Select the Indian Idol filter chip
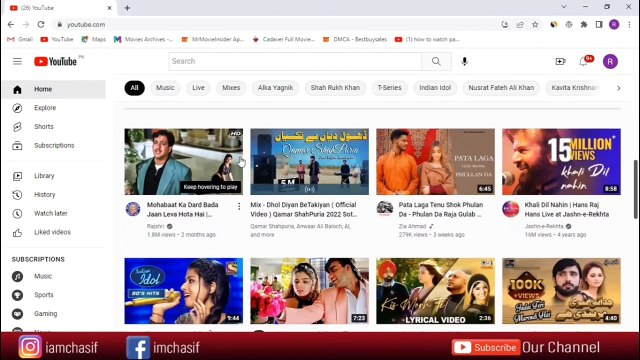The width and height of the screenshot is (640, 360). click(x=435, y=88)
